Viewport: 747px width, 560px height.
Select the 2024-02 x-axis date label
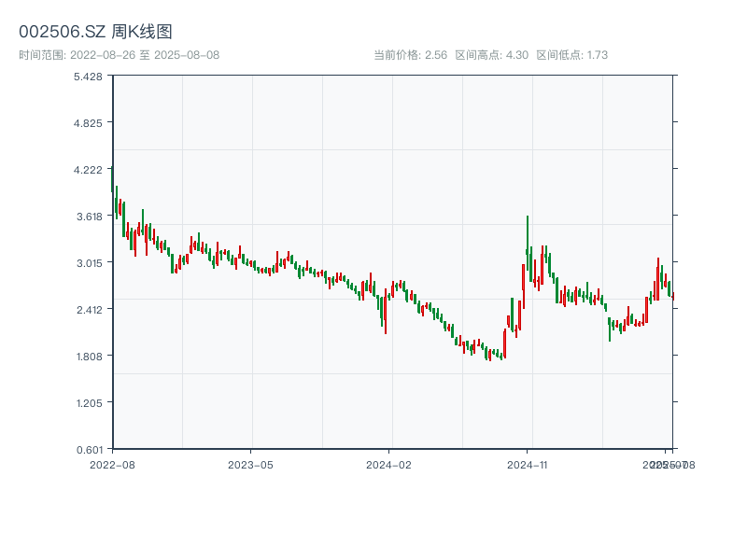tap(389, 464)
